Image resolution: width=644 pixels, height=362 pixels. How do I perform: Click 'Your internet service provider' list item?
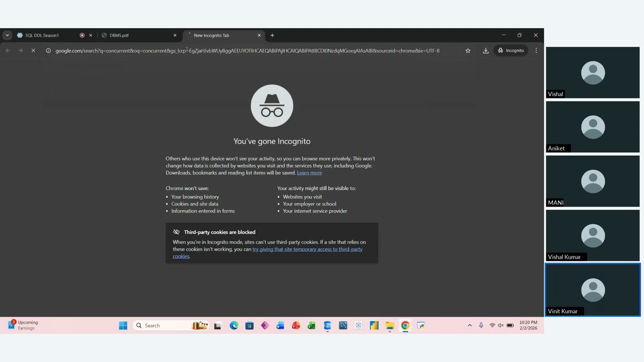315,211
